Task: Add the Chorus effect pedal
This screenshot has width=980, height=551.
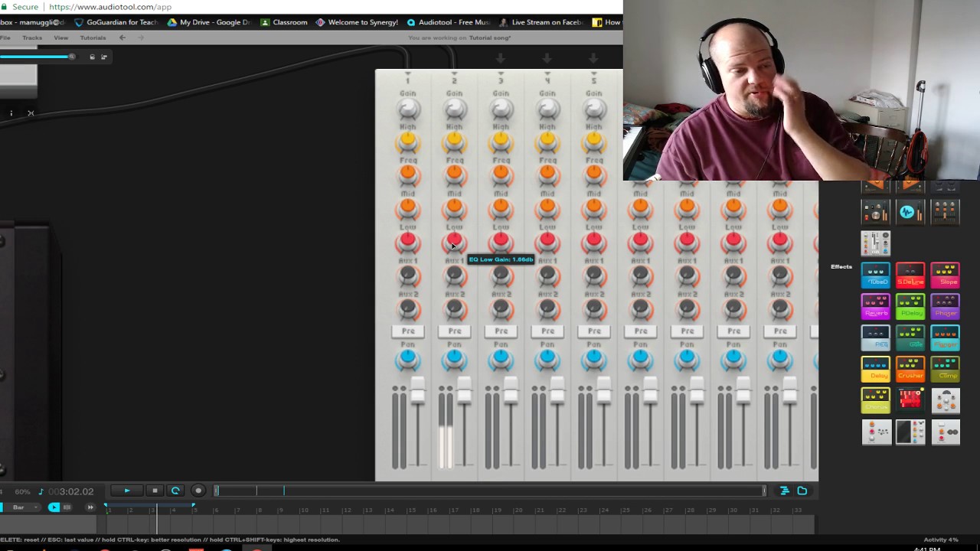Action: tap(876, 400)
